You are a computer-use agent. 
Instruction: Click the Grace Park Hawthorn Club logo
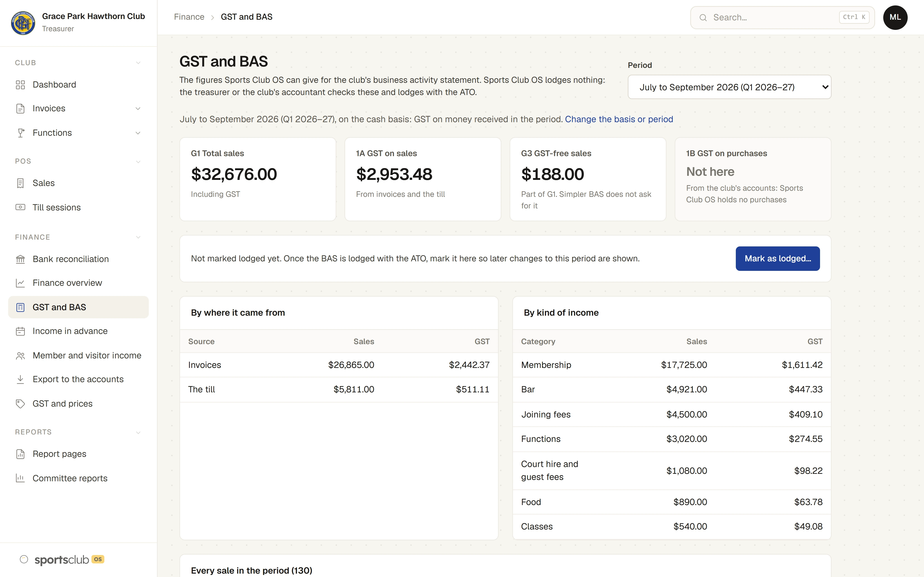[23, 23]
